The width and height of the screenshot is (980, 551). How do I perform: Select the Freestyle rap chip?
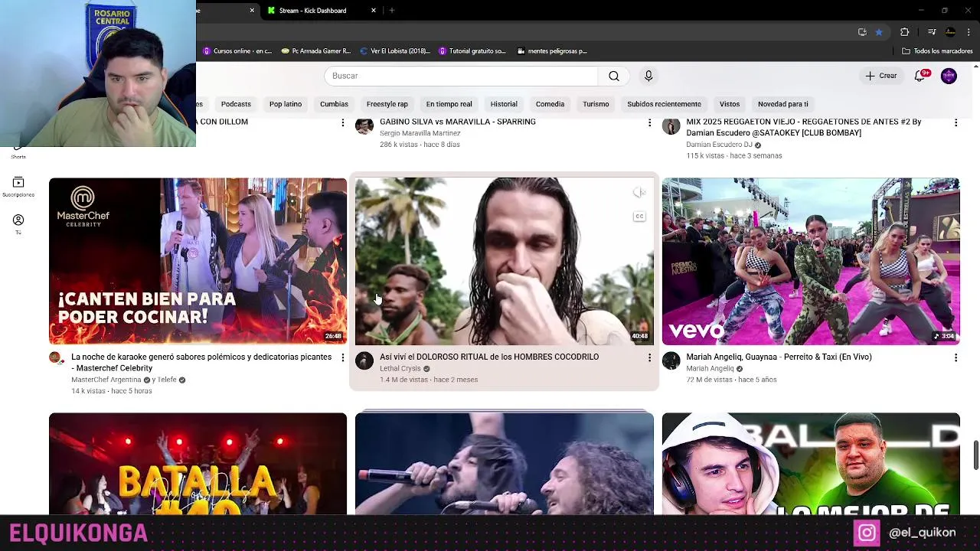[387, 104]
